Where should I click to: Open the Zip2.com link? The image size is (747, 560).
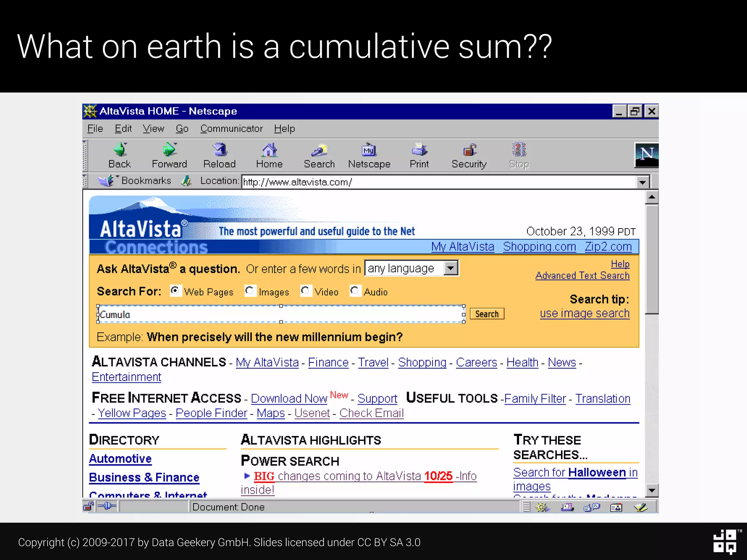tap(608, 247)
